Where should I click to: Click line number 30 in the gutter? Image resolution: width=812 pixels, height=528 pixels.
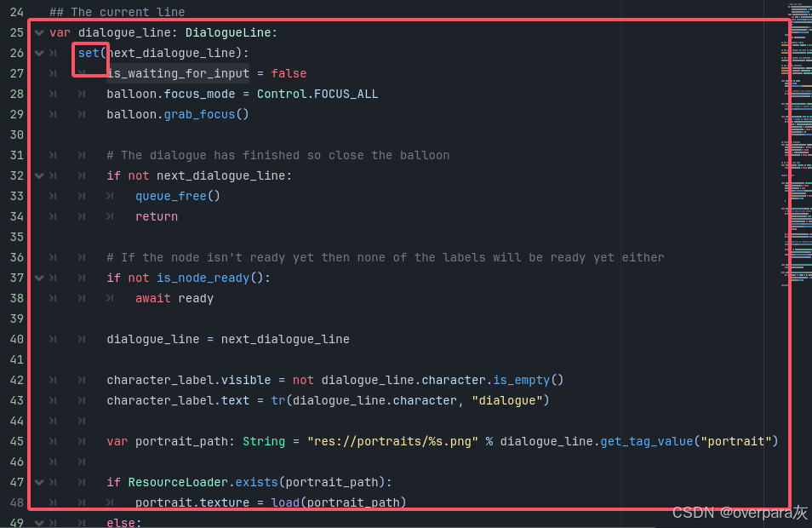coord(16,135)
